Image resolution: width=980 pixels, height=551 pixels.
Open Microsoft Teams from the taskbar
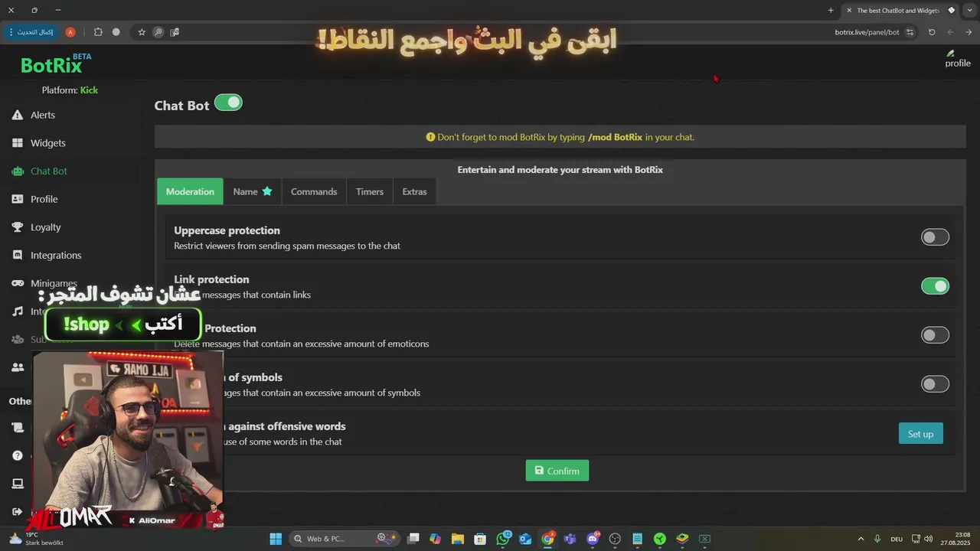tap(570, 539)
